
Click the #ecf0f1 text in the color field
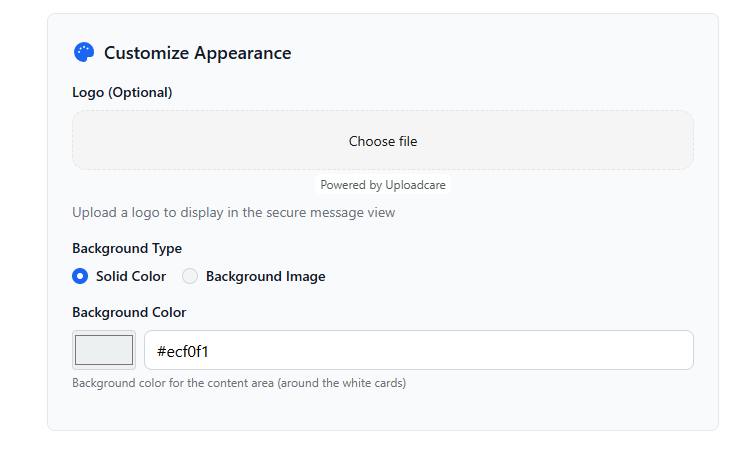point(182,351)
